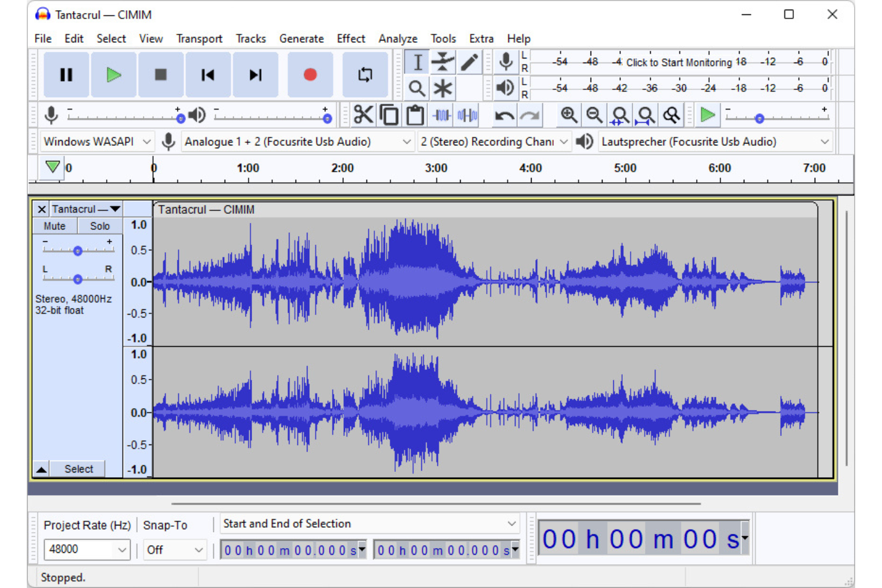Stop playback with the Stop button

click(x=161, y=74)
